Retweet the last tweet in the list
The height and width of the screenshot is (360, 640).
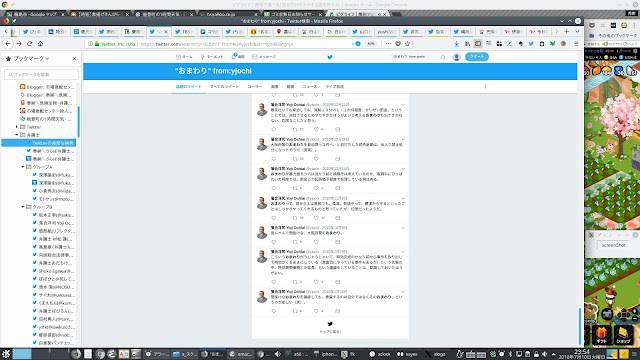tap(295, 311)
